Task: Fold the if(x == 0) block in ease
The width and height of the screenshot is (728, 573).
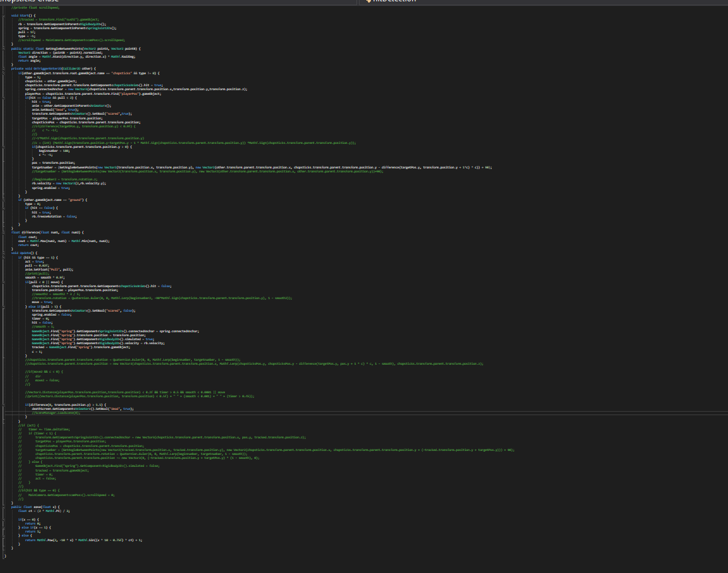Action: pyautogui.click(x=4, y=520)
